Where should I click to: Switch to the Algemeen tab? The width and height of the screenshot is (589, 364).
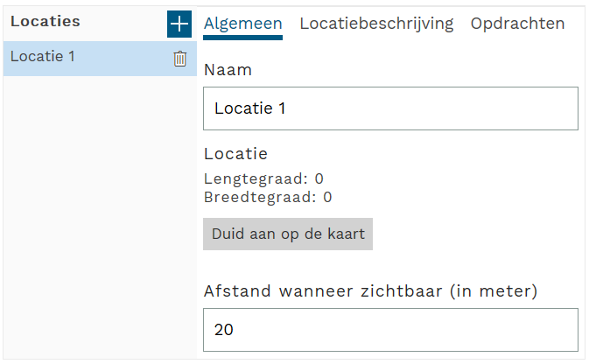coord(242,24)
